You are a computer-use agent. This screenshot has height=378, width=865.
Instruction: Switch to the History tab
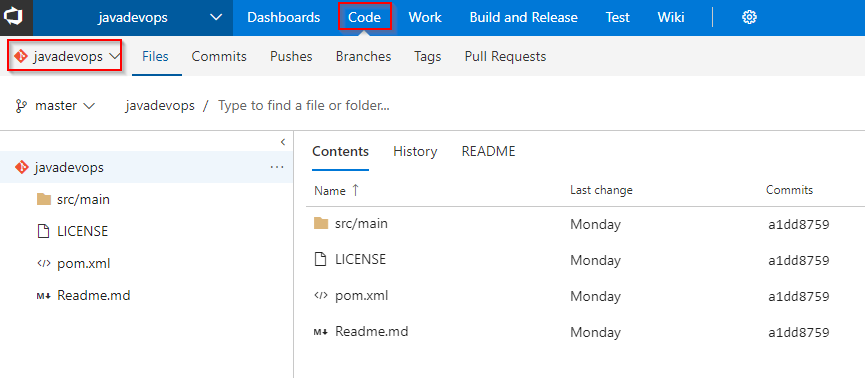(x=415, y=151)
